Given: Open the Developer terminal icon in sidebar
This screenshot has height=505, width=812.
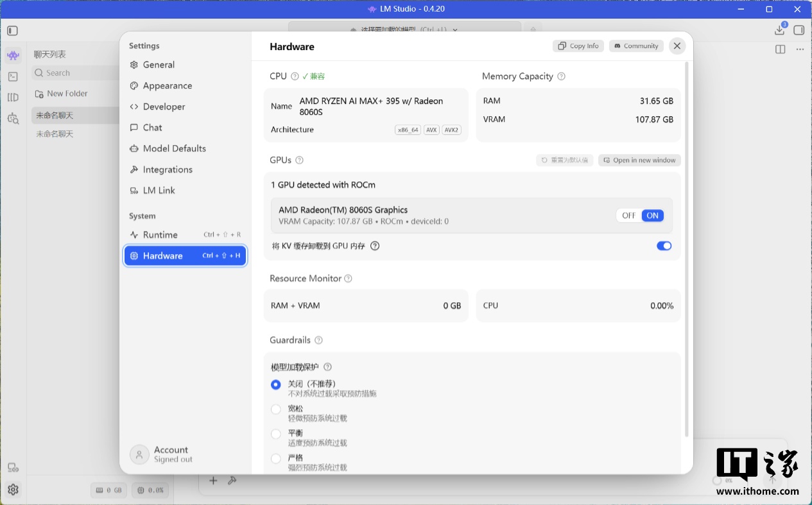Looking at the screenshot, I should 13,76.
